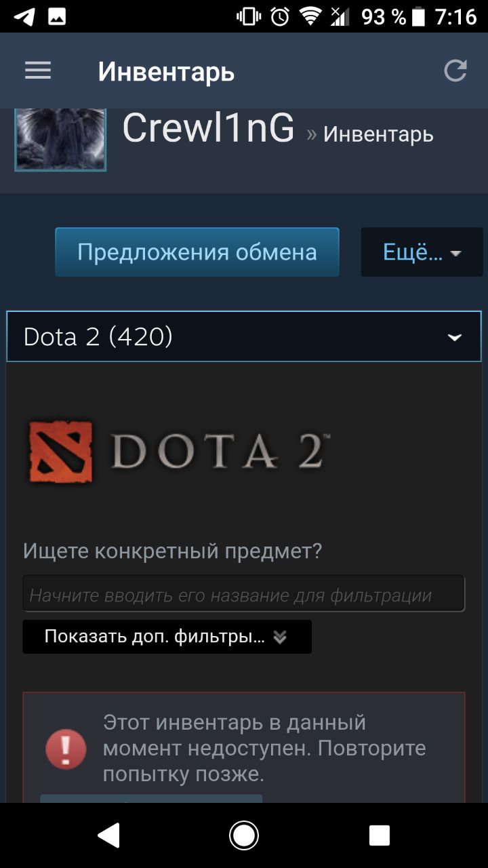This screenshot has width=488, height=868.
Task: Tap the Инвентарь breadcrumb link
Action: (378, 134)
